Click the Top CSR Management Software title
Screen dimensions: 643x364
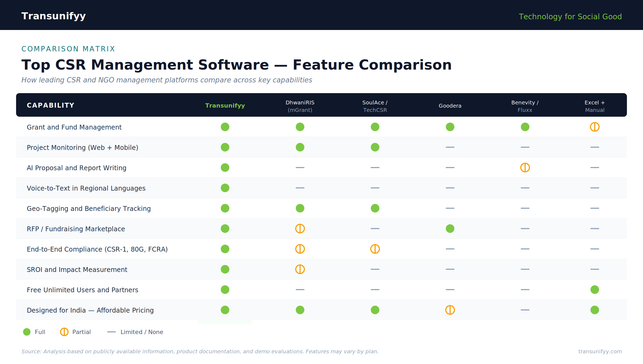click(x=237, y=65)
